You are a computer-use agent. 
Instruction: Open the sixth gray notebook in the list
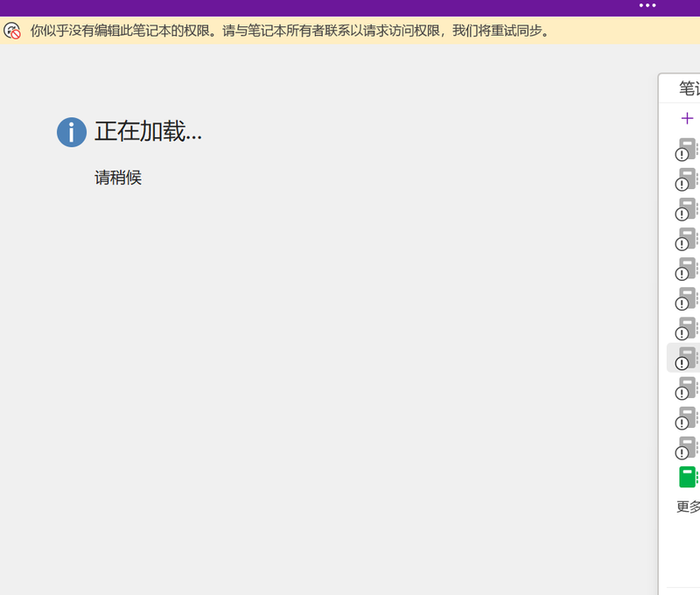[687, 298]
